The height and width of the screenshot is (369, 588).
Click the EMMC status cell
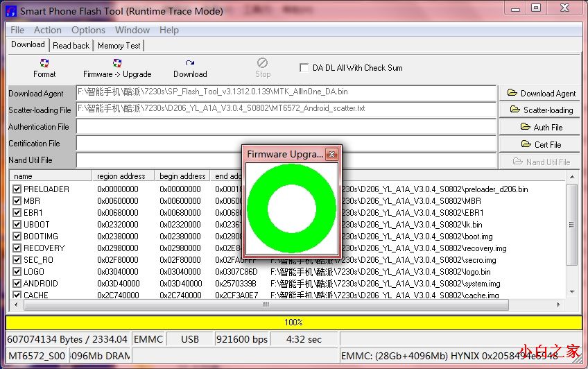pyautogui.click(x=148, y=339)
